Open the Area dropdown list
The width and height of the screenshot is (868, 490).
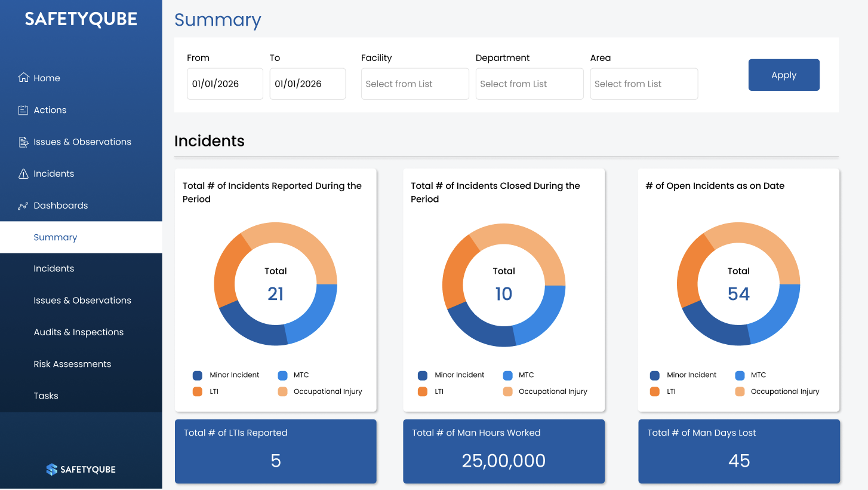click(644, 84)
